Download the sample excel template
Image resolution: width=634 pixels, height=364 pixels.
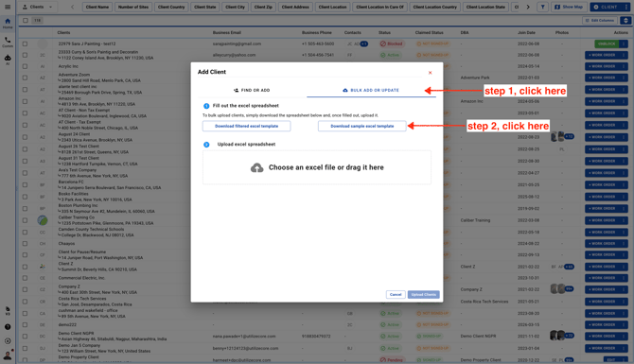(361, 126)
